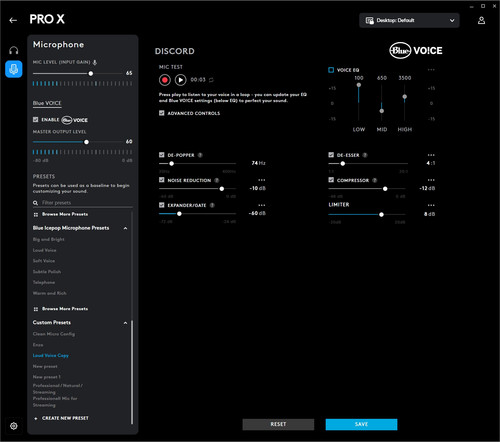Image resolution: width=500 pixels, height=442 pixels.
Task: Select the Subtle Polish preset
Action: [x=47, y=272]
